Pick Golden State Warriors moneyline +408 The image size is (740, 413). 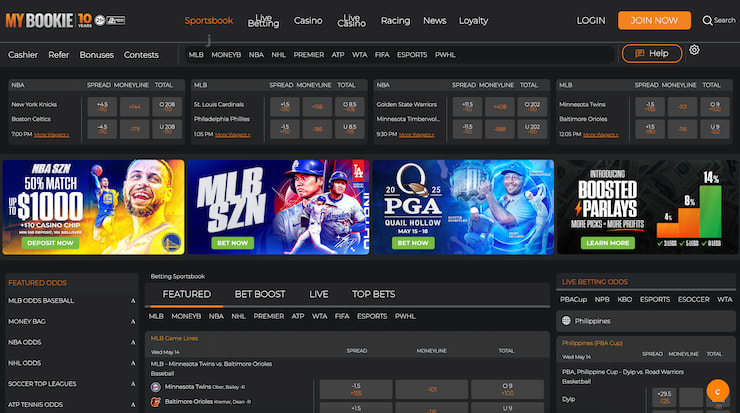tap(500, 107)
